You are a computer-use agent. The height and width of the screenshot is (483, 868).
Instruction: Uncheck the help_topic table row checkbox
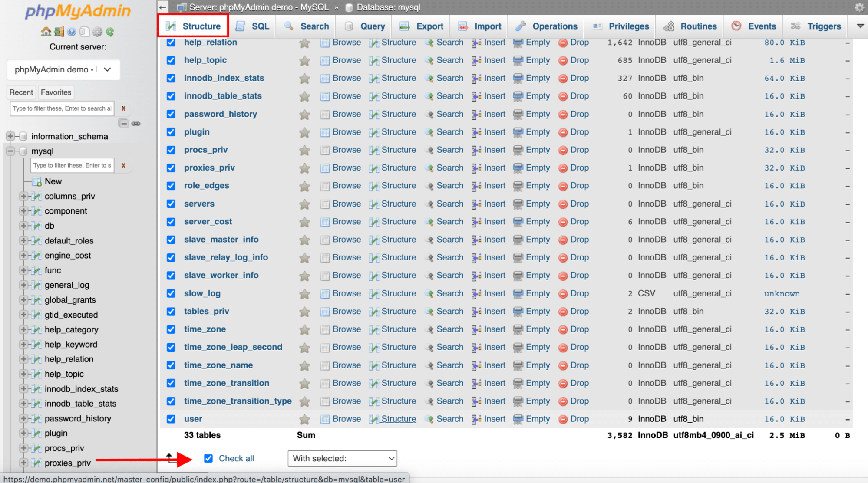pyautogui.click(x=171, y=60)
